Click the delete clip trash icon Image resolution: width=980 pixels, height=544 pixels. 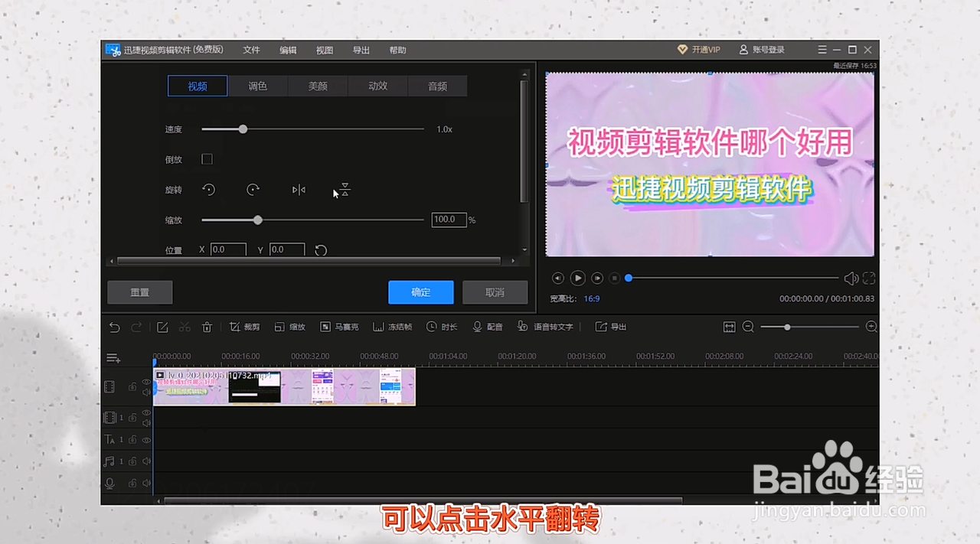pos(207,327)
